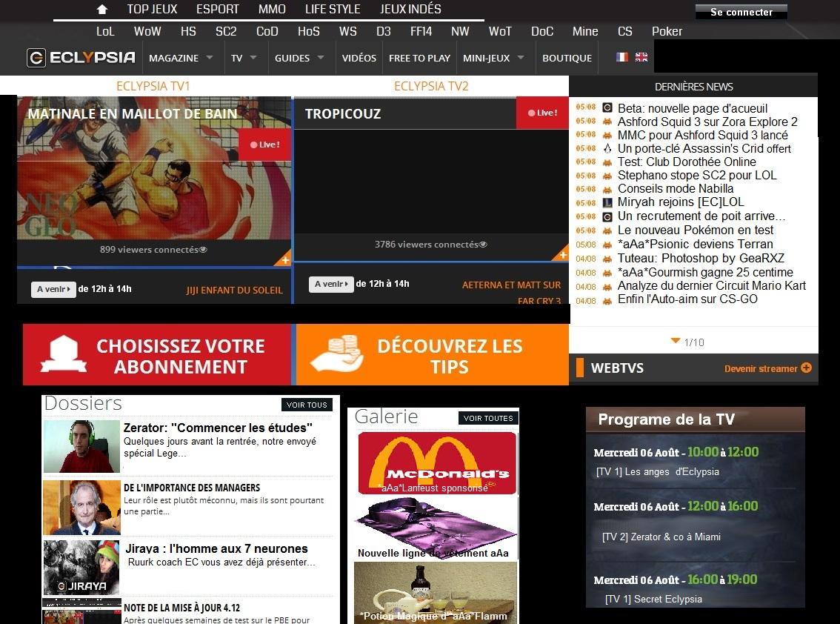Viewport: 840px width, 624px height.
Task: Click the home icon in top bar
Action: (102, 10)
